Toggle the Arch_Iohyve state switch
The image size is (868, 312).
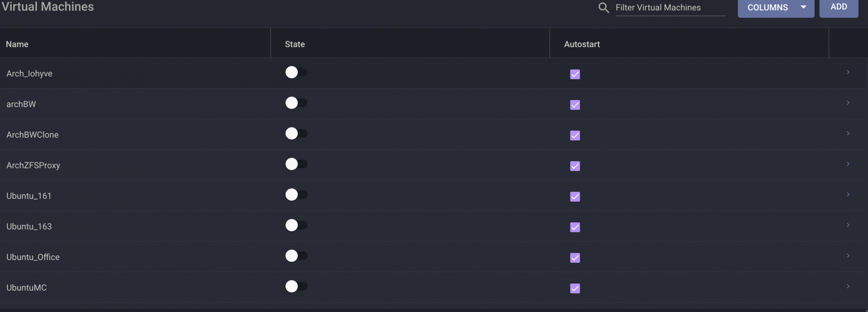pyautogui.click(x=296, y=72)
